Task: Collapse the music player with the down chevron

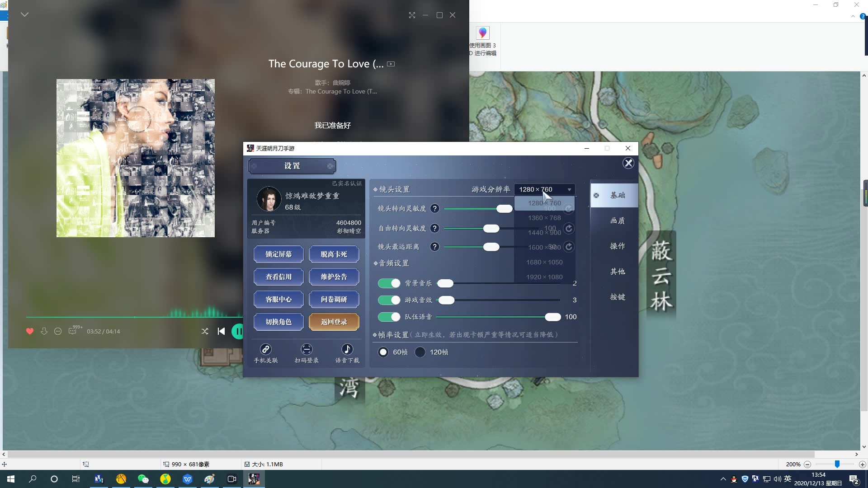Action: click(x=25, y=14)
